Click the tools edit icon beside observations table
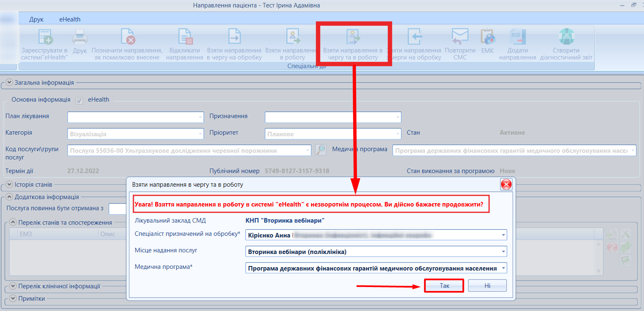 click(626, 234)
